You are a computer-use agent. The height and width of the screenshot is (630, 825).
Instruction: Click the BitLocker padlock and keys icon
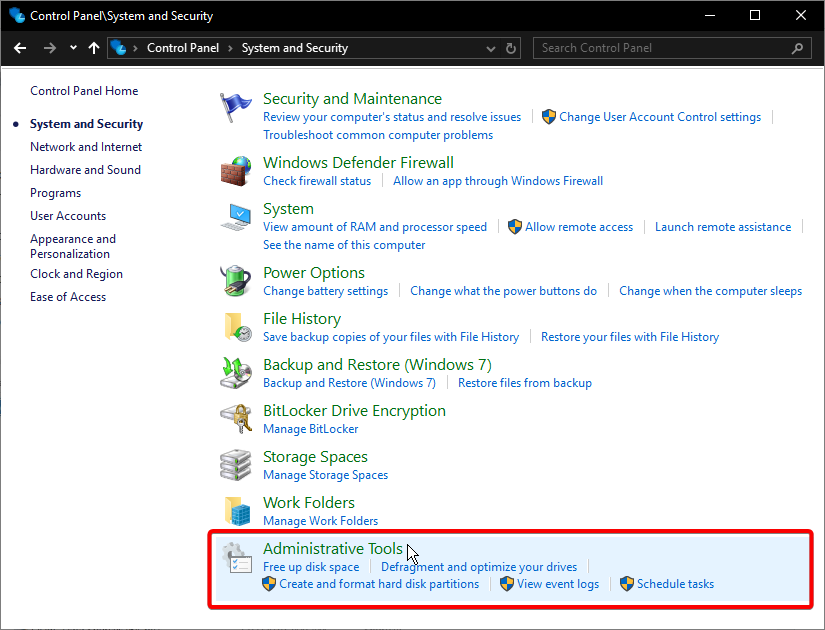(x=236, y=418)
